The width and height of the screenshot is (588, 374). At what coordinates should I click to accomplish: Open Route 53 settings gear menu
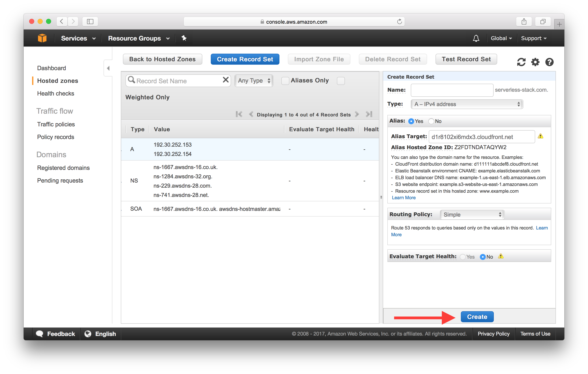(535, 60)
